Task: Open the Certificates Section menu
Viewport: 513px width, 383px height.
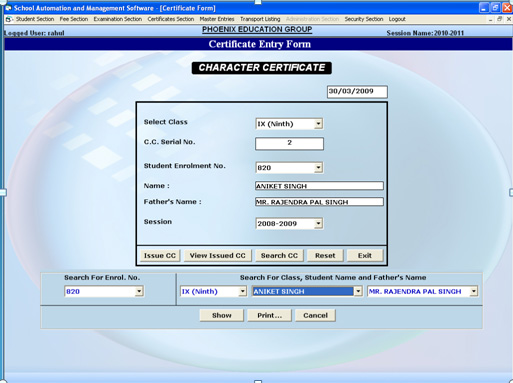Action: point(171,19)
